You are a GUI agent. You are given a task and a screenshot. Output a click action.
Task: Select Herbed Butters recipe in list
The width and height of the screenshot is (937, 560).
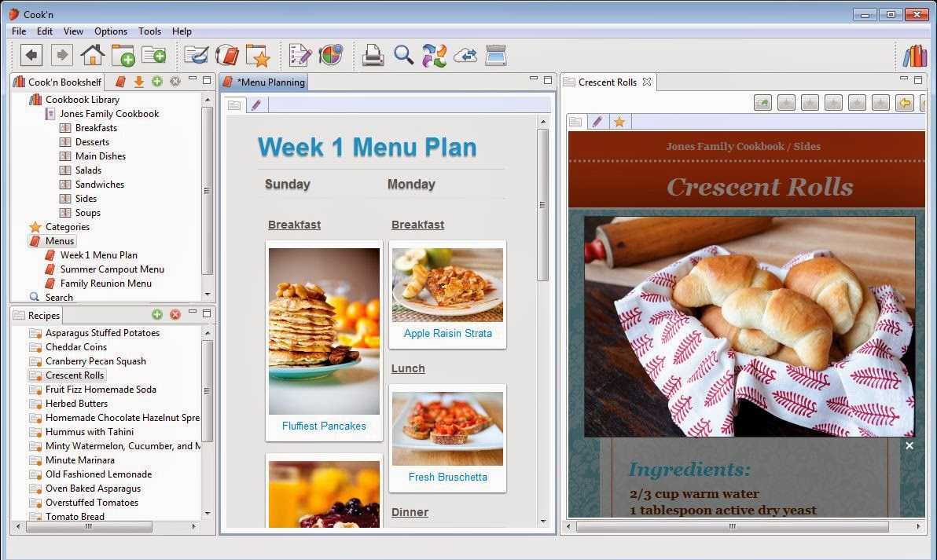[x=76, y=404]
